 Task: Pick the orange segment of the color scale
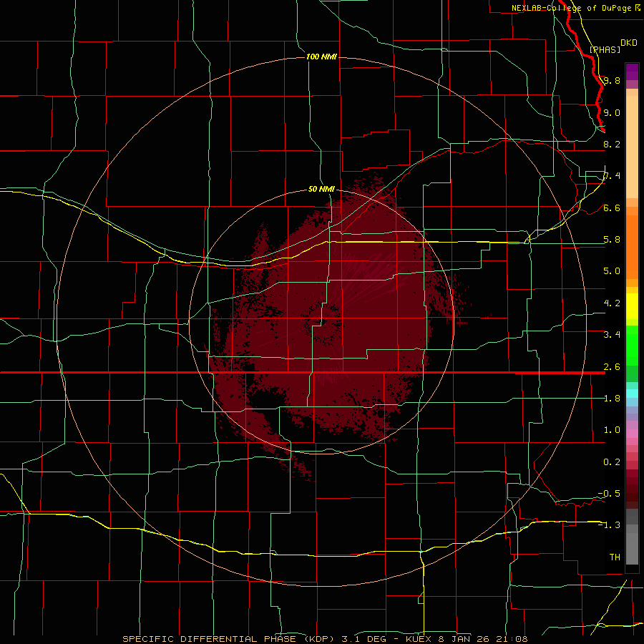632,246
